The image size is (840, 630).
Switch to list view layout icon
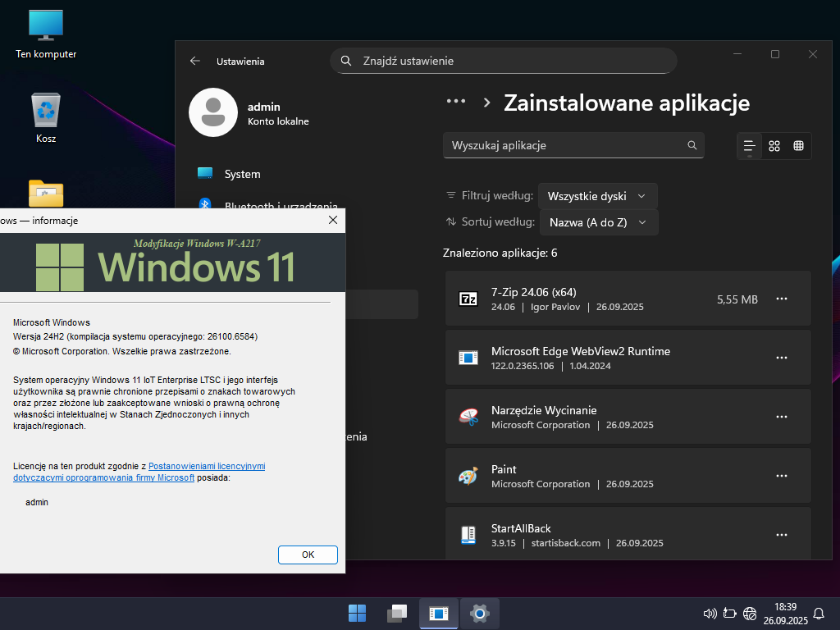click(749, 146)
